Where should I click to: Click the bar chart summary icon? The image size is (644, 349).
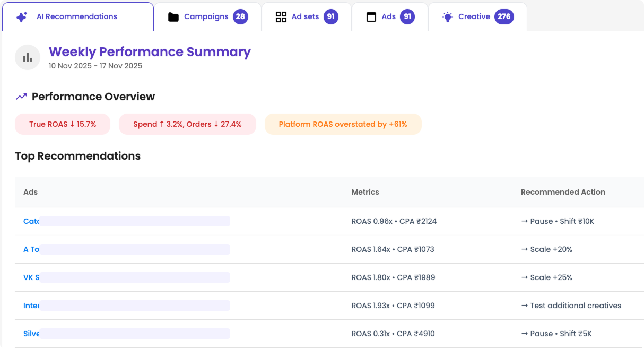click(28, 57)
